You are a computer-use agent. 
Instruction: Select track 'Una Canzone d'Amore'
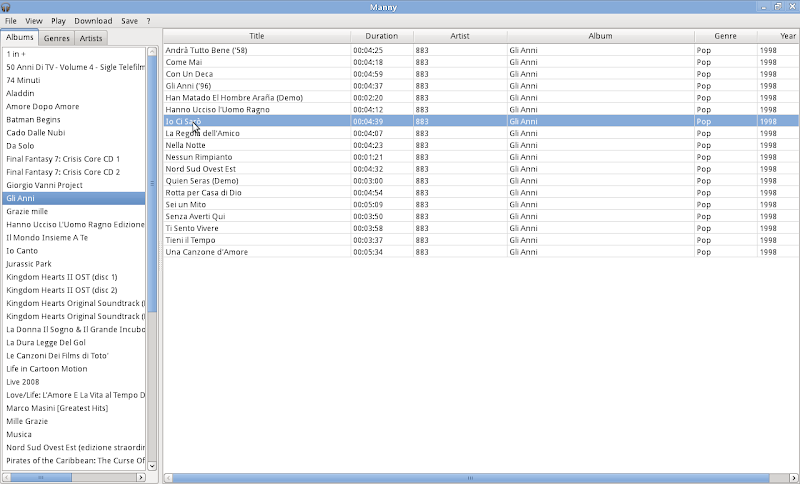[x=207, y=252]
